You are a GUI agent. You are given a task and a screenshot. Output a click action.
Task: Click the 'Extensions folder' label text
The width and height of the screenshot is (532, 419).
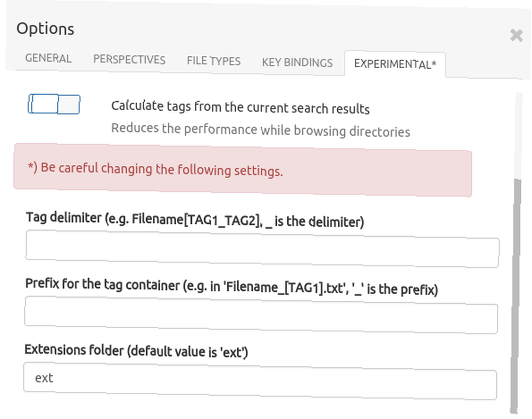point(136,351)
